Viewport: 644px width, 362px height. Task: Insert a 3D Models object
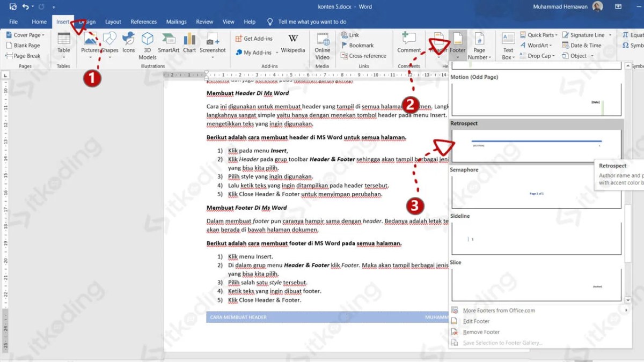[x=148, y=45]
